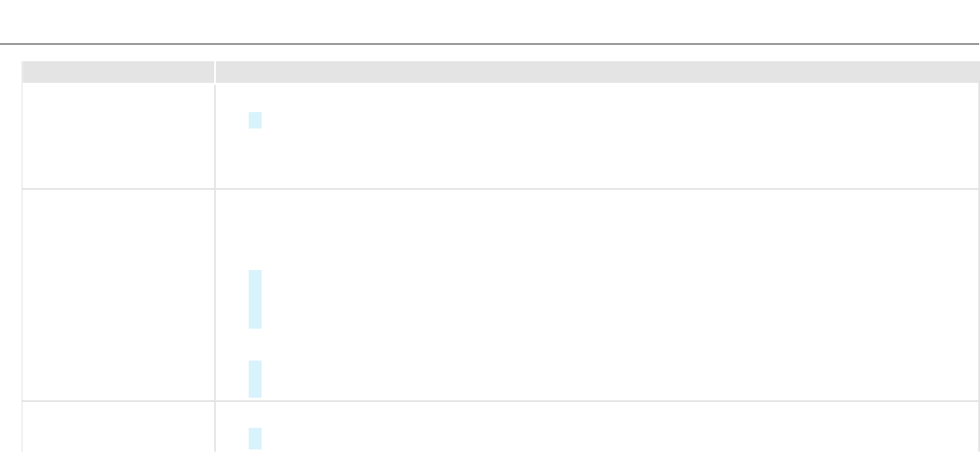Click the third row's wide right cell
Viewport: 980px width, 452px height.
coord(596,427)
